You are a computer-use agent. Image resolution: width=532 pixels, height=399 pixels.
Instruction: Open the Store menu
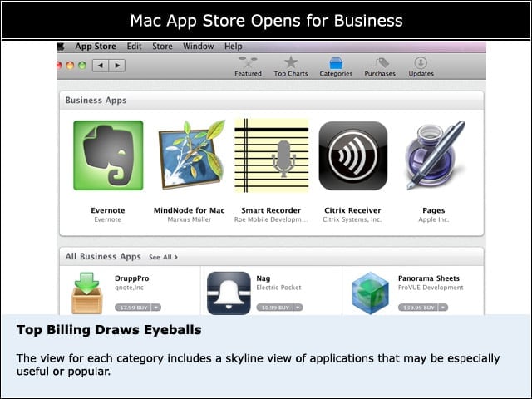pos(162,47)
